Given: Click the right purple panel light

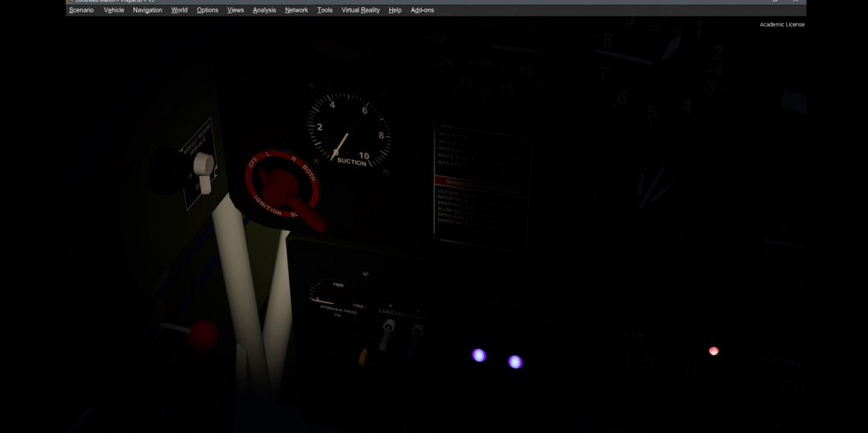Looking at the screenshot, I should click(515, 362).
